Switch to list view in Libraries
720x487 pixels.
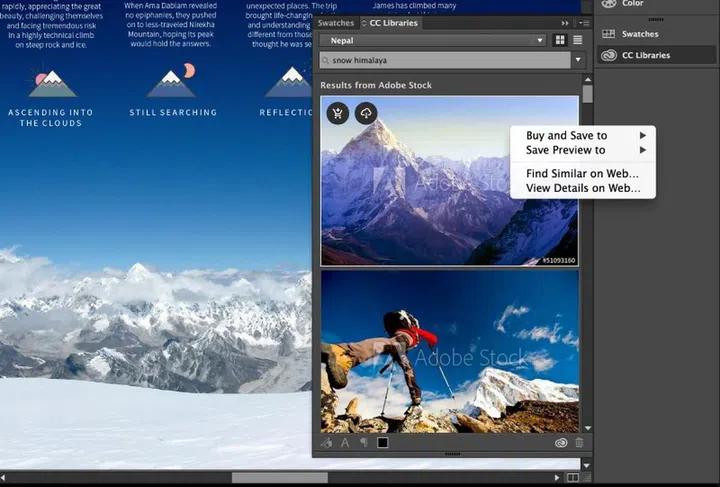[x=578, y=40]
